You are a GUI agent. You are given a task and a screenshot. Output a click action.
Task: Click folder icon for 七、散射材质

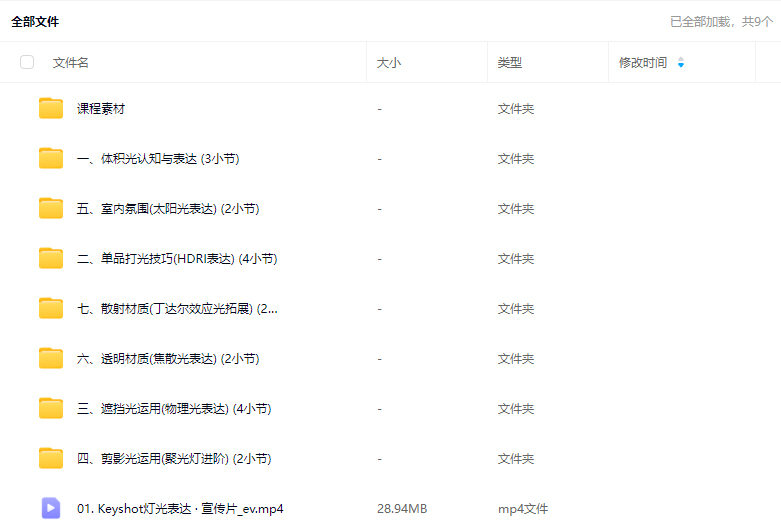[51, 308]
